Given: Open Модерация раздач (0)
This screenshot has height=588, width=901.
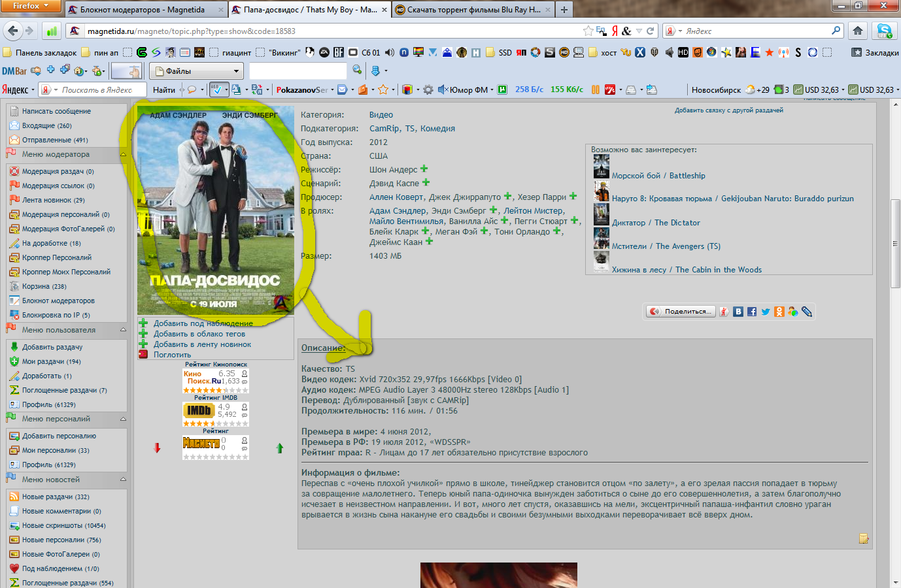Looking at the screenshot, I should [58, 171].
